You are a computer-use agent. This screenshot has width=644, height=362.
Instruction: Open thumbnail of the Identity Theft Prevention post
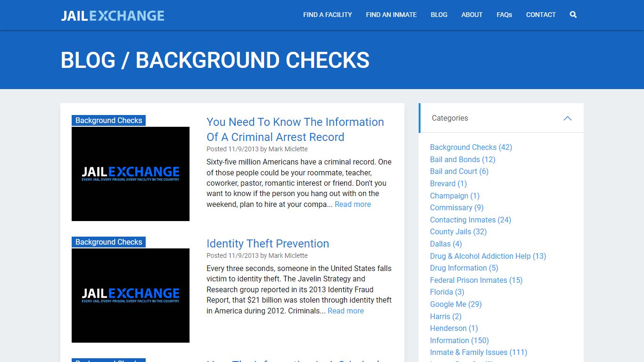131,296
